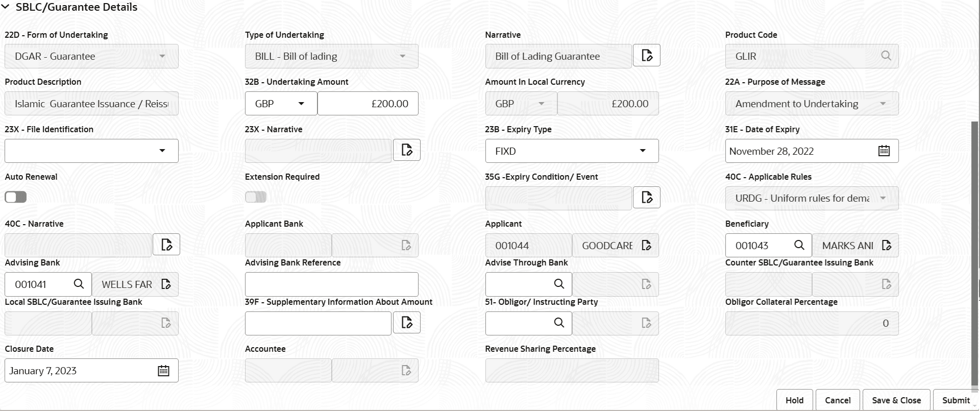Enable the Auto Renewal toggle

pos(15,197)
